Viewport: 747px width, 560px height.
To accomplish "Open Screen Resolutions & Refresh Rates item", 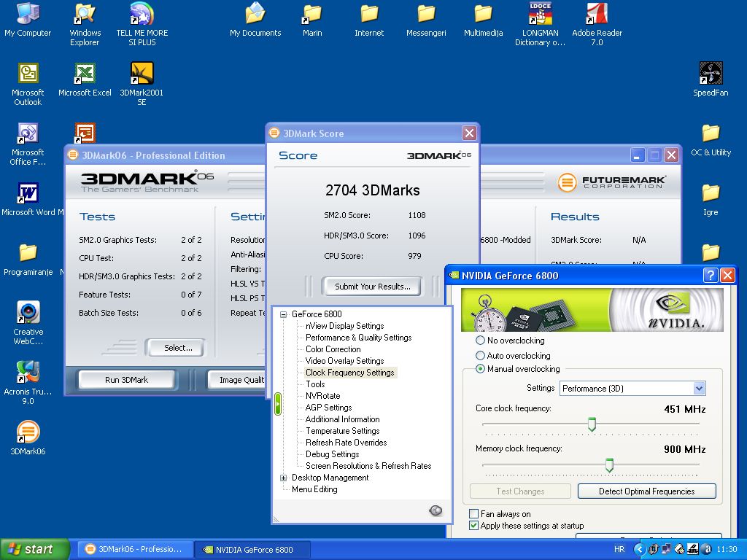I will click(x=368, y=466).
